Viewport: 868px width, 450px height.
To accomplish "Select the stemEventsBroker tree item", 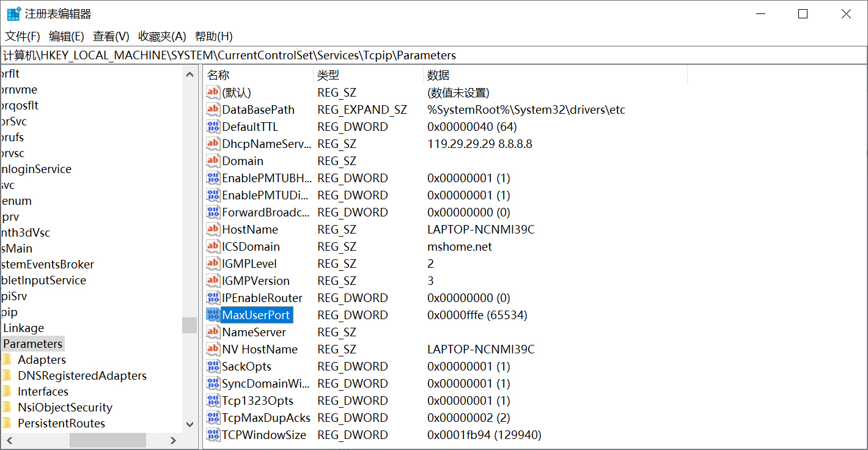I will [47, 264].
